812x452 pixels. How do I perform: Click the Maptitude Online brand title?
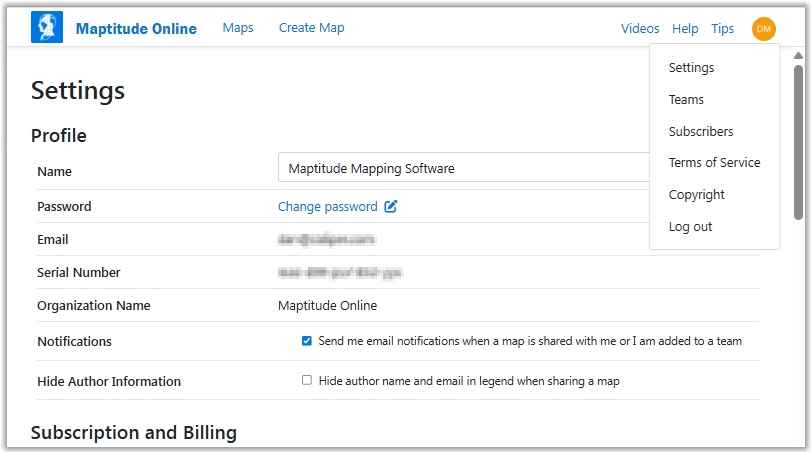click(136, 29)
